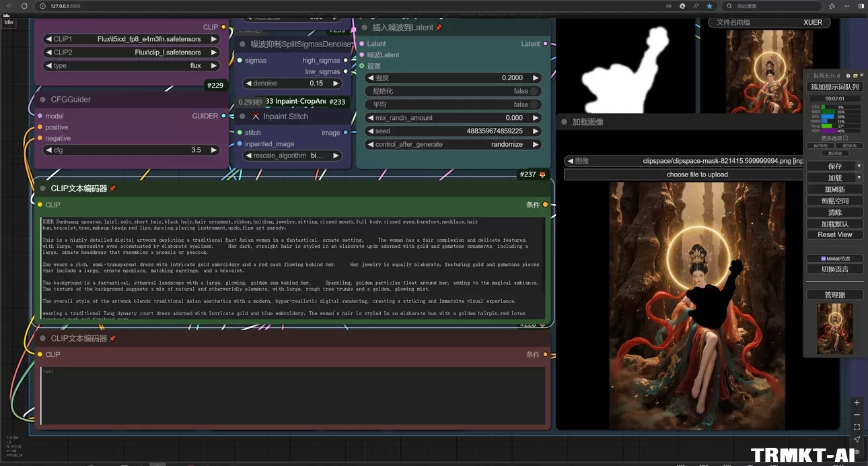
Task: Click the canvas zoom out minus icon
Action: [x=857, y=414]
